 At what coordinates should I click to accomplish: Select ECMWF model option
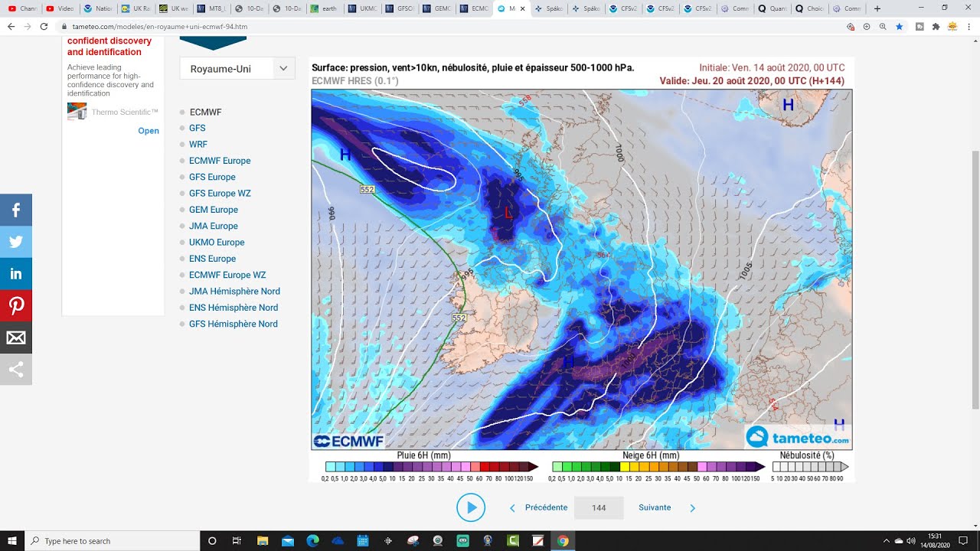[205, 112]
